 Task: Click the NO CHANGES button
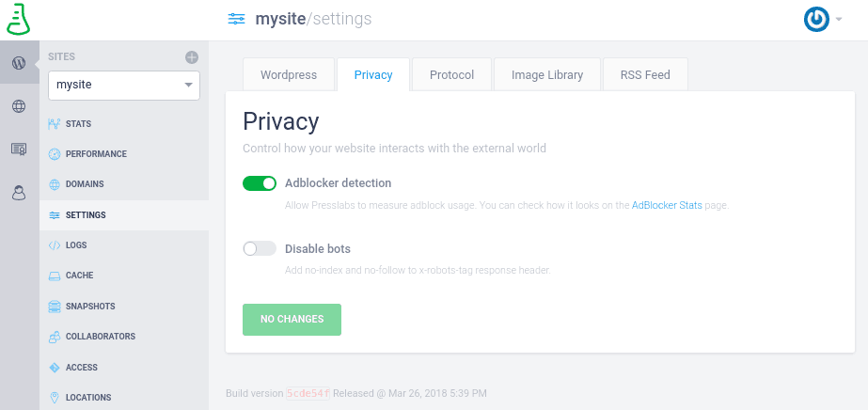292,320
